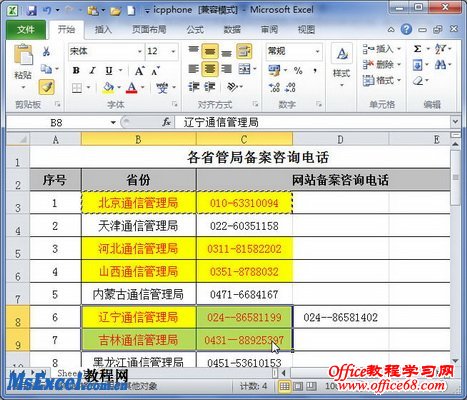Activate the Format Painter brush
The image size is (467, 400).
pyautogui.click(x=46, y=87)
